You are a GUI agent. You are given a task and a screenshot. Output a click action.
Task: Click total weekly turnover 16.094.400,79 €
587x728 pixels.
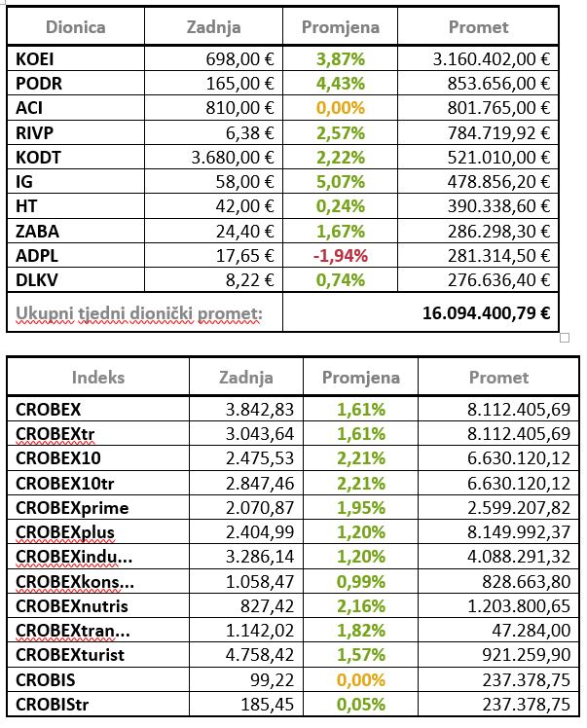pos(487,312)
